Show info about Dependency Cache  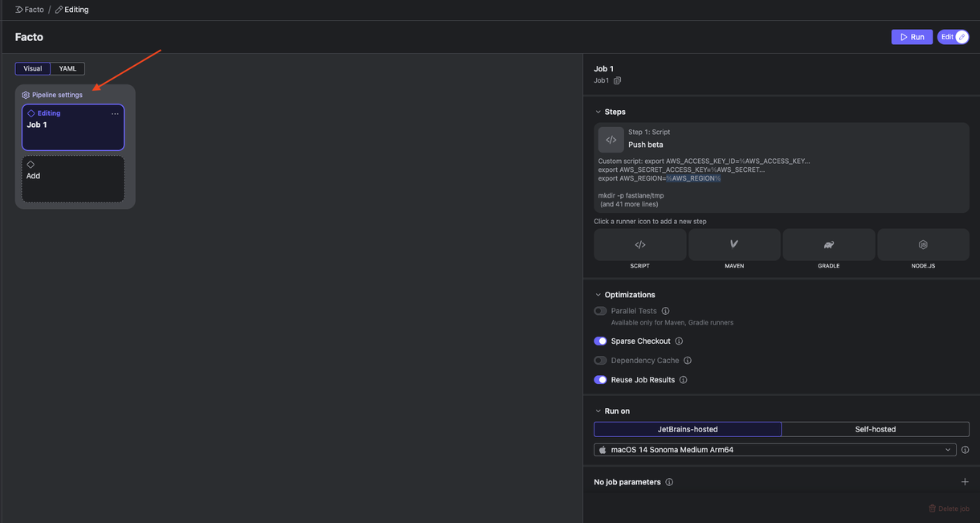click(688, 361)
